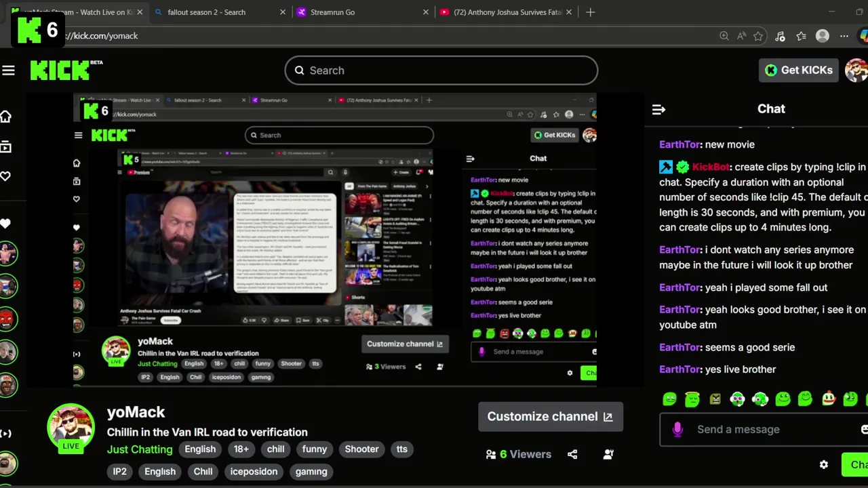This screenshot has height=488, width=868.
Task: Open browser profile account icon
Action: pyautogui.click(x=823, y=36)
